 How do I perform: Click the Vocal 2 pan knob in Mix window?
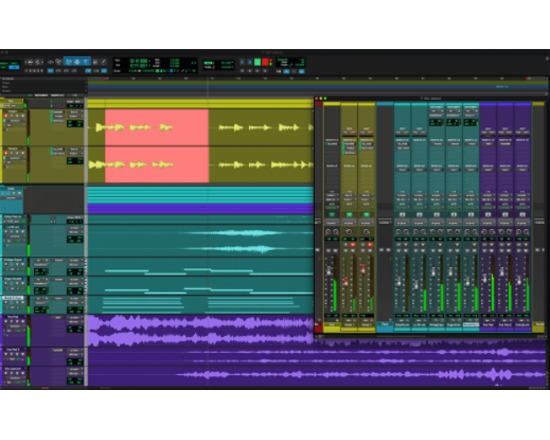366,232
